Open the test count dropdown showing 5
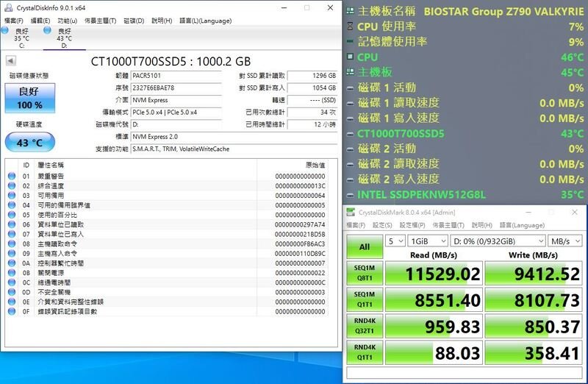 (395, 241)
